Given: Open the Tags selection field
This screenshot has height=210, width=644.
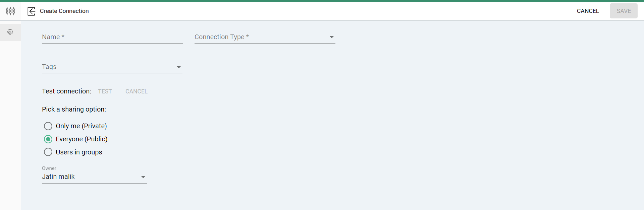Looking at the screenshot, I should tap(107, 67).
